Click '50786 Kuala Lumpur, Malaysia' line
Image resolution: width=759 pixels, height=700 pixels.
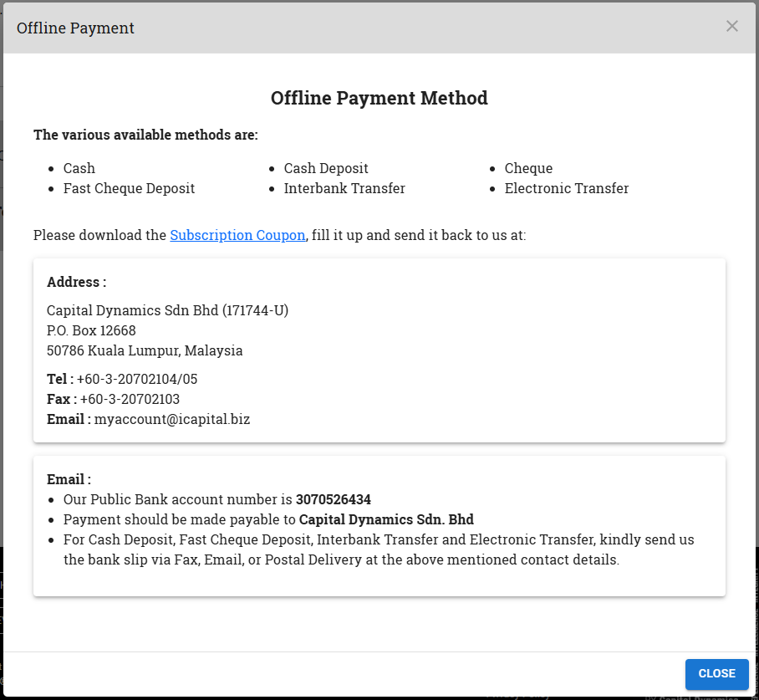coord(145,350)
